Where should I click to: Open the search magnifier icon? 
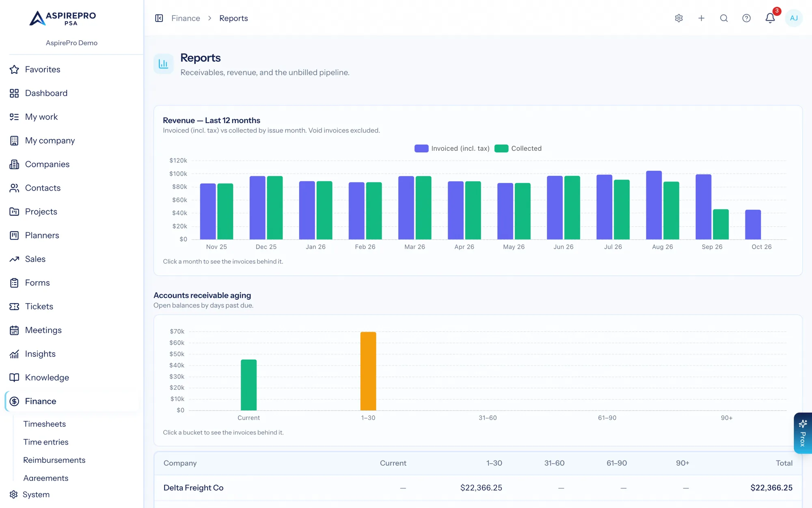click(724, 18)
